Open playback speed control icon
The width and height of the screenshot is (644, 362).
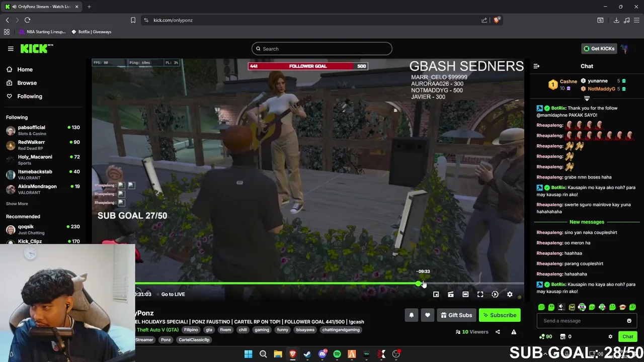(495, 294)
